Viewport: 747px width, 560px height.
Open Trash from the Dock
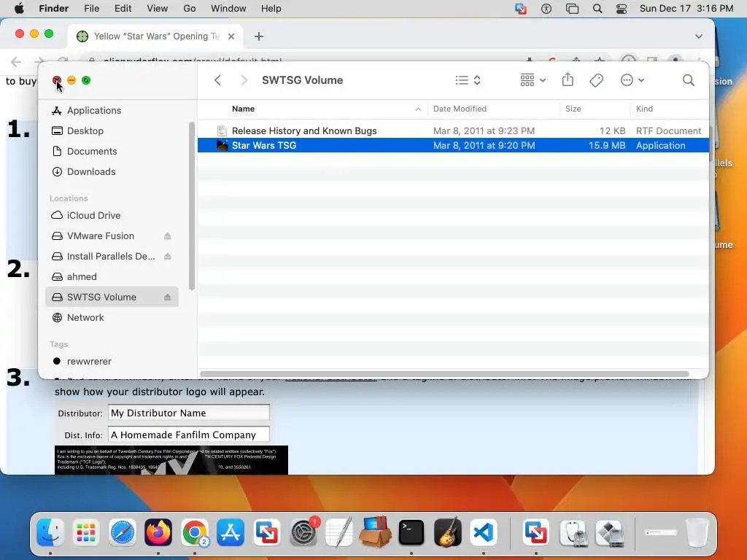coord(697,532)
